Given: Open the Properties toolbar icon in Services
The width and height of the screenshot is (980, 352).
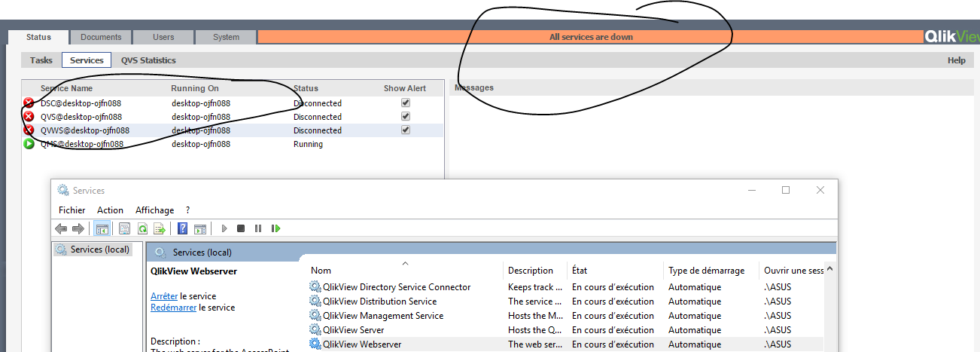Looking at the screenshot, I should click(125, 228).
